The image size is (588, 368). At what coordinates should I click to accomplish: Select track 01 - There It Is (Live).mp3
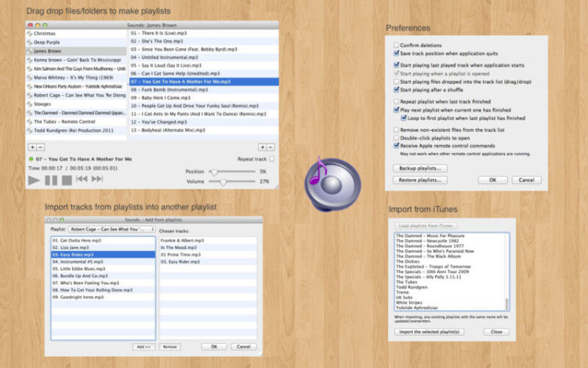click(204, 33)
